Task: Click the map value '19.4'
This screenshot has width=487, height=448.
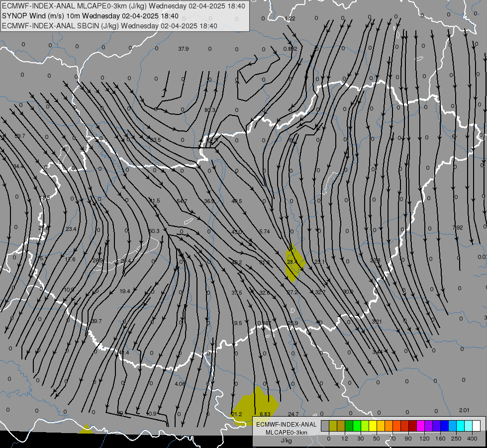Action: click(124, 291)
